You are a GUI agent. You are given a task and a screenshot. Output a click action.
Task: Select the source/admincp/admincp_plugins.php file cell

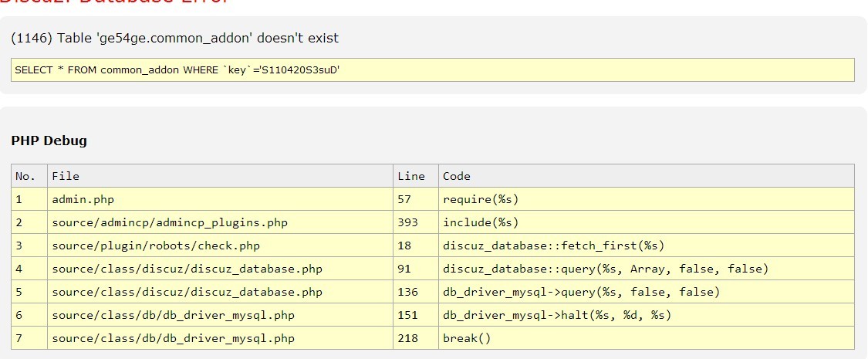(170, 222)
